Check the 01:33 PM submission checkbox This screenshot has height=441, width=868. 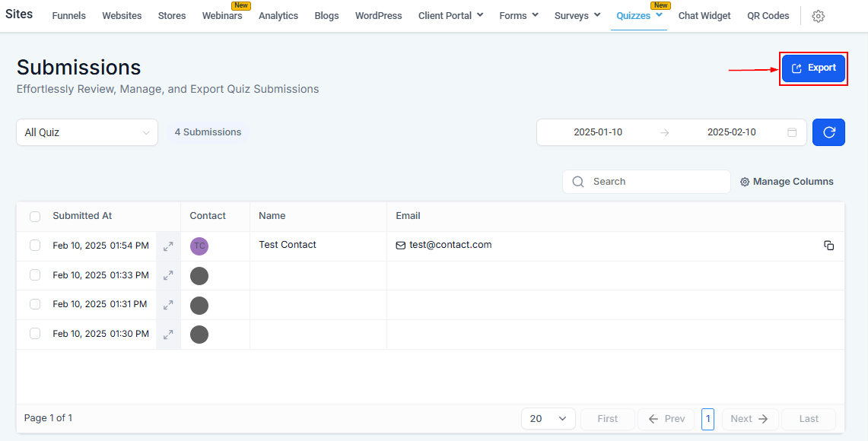pyautogui.click(x=35, y=274)
